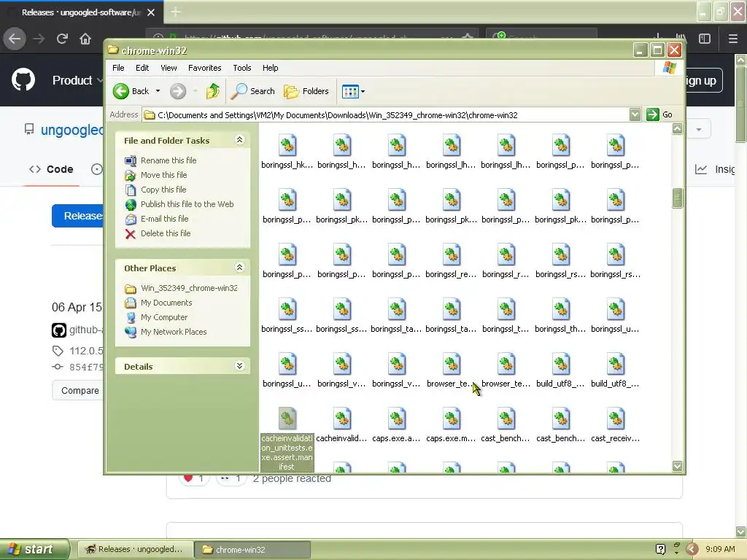The width and height of the screenshot is (747, 560).
Task: Click Copy this file
Action: coord(163,190)
